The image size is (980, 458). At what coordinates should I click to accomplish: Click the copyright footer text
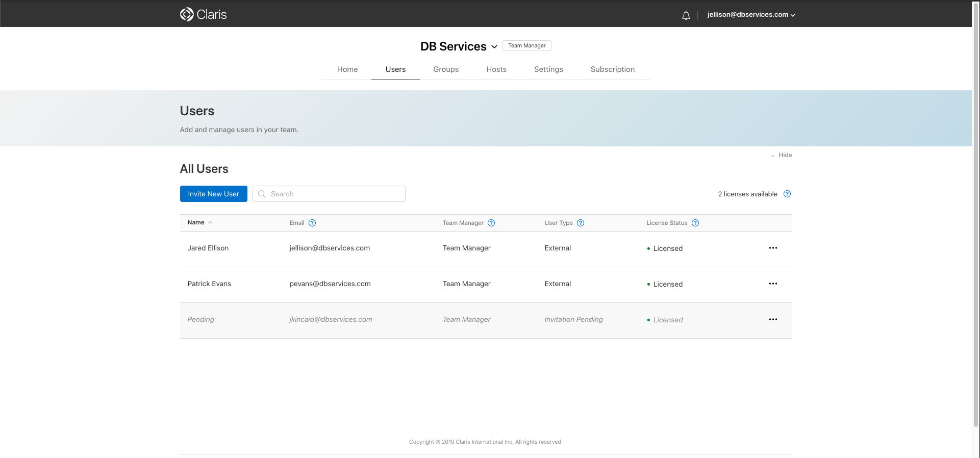point(486,442)
